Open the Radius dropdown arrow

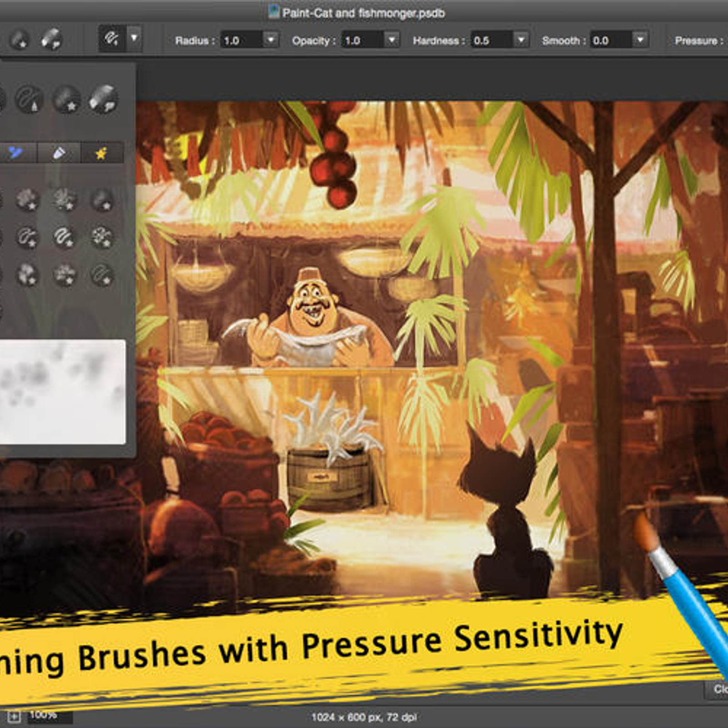(271, 40)
